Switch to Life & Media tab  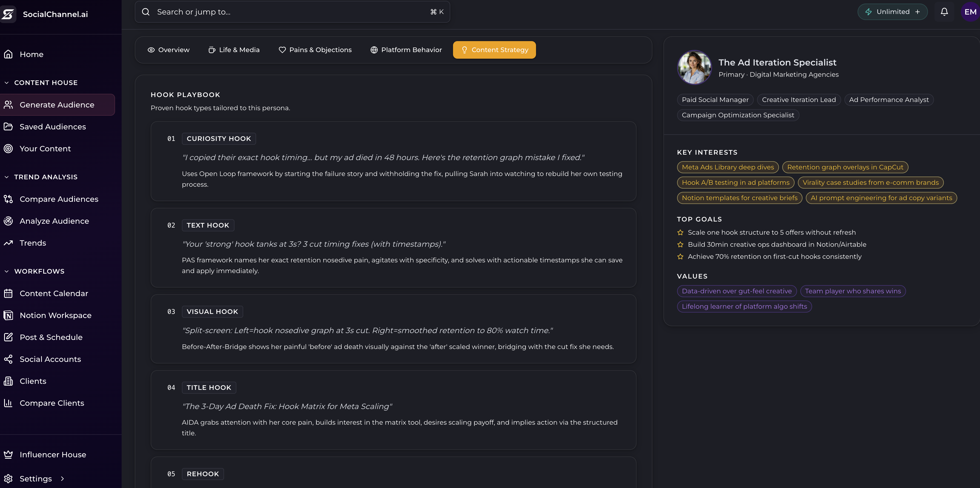(234, 50)
